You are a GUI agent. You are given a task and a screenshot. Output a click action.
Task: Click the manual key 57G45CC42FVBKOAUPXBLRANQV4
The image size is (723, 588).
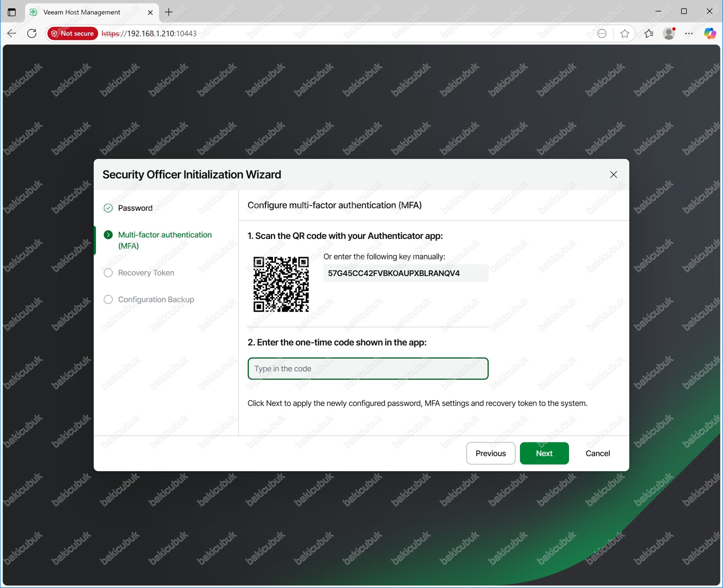click(x=394, y=273)
